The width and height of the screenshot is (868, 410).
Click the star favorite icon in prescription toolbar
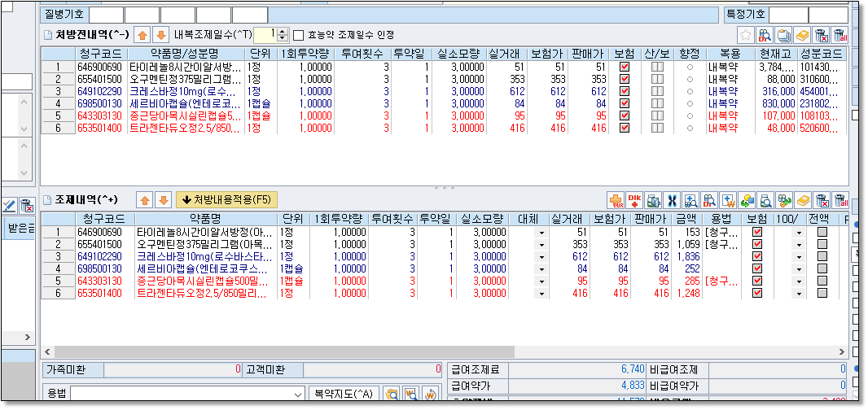pos(745,35)
